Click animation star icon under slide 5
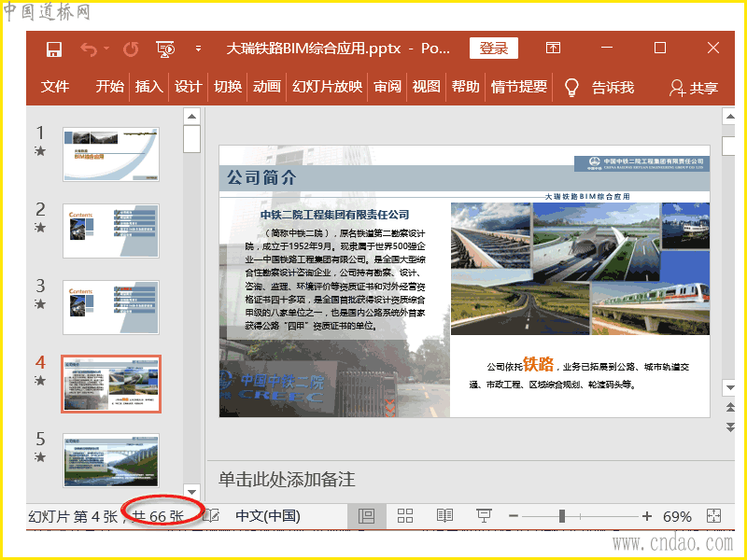The image size is (747, 560). pos(40,457)
